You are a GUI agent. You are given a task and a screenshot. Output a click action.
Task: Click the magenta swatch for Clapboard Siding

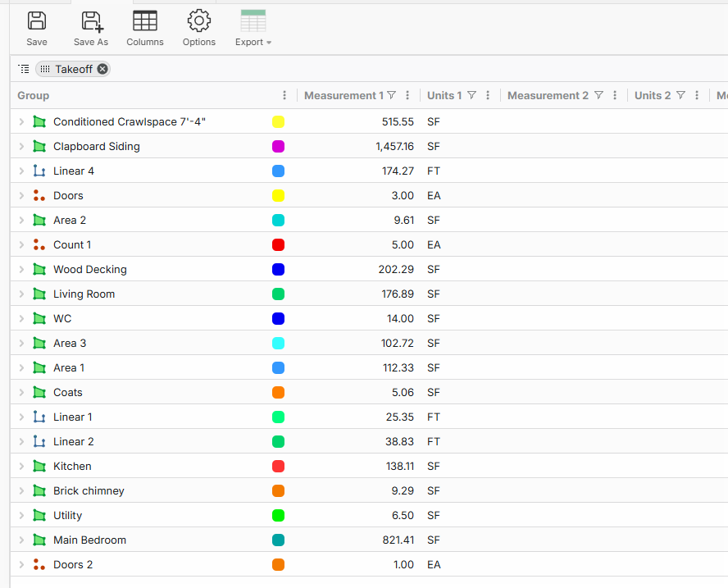(278, 146)
